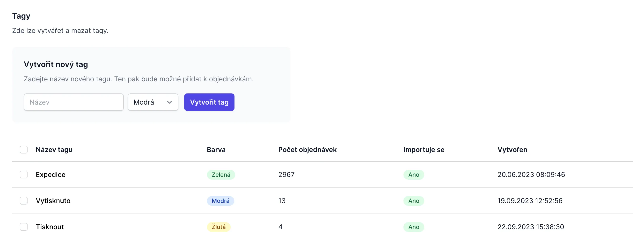Click the Ano badge in Expedice row

[x=414, y=175]
